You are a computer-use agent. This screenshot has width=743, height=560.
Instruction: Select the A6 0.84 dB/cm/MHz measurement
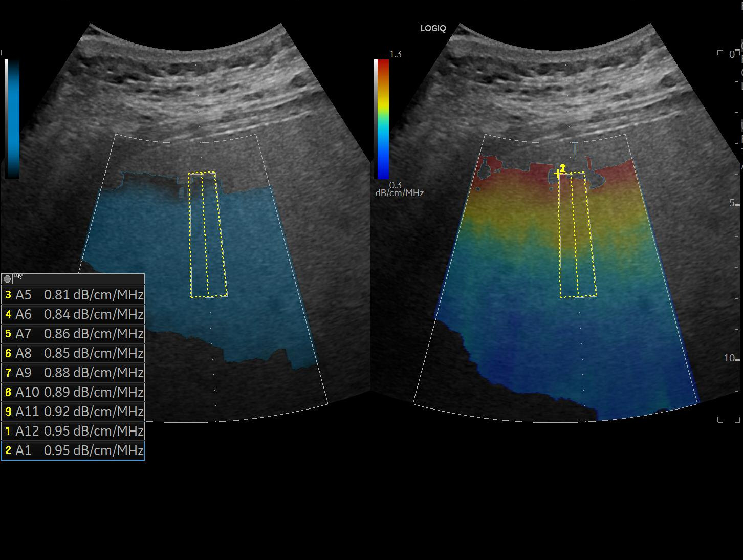point(73,314)
